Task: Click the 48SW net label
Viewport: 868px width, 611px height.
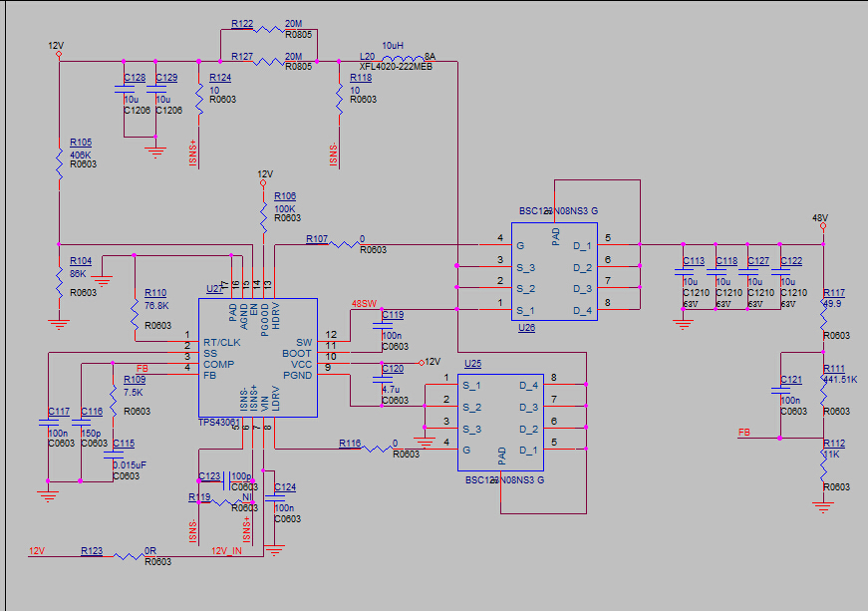Action: click(x=364, y=304)
